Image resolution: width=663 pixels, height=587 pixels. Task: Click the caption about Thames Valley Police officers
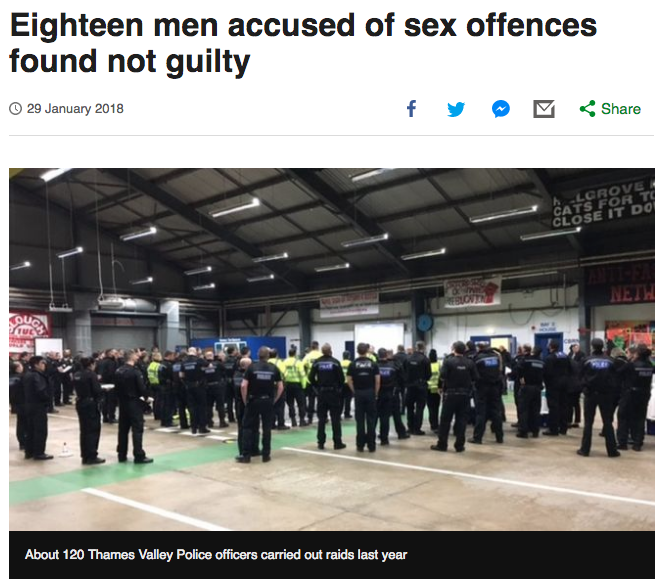pos(216,554)
